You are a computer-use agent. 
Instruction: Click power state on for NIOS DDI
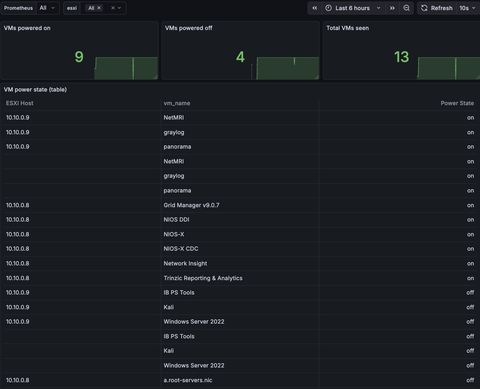tap(470, 220)
